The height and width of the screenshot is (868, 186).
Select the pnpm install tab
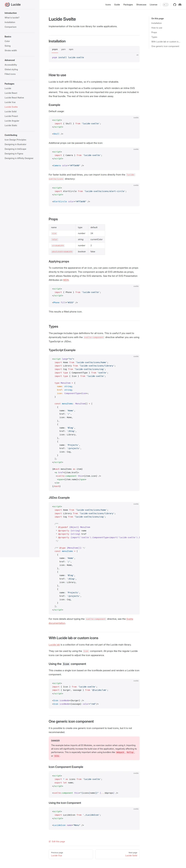point(55,49)
